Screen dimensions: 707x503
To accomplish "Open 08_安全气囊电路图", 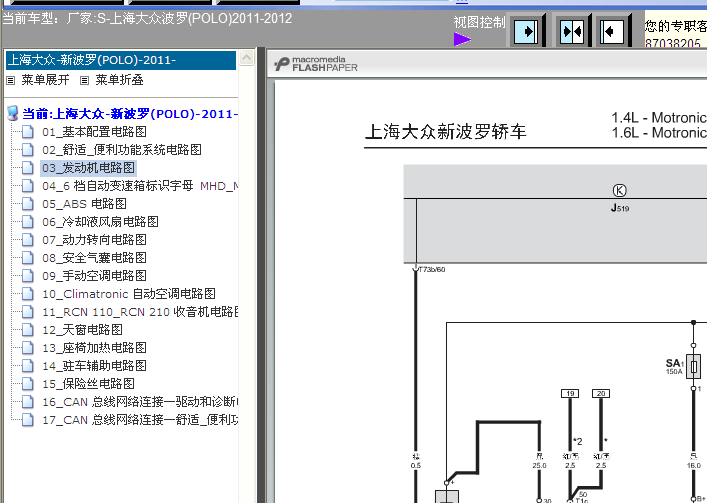I will 94,258.
